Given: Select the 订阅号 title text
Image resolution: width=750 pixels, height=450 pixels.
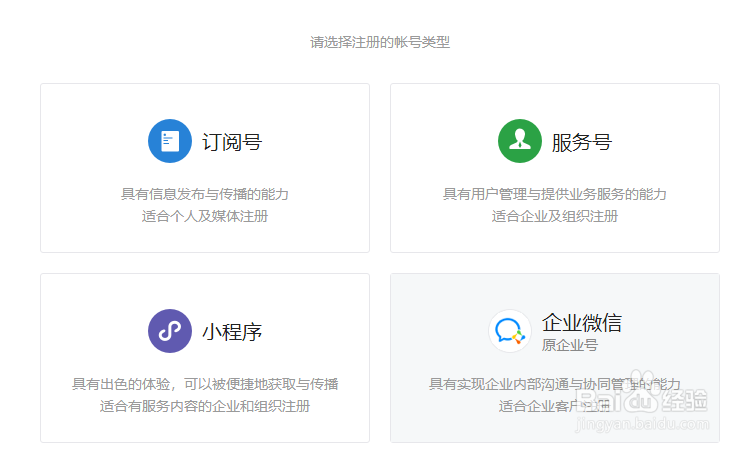Looking at the screenshot, I should 232,142.
